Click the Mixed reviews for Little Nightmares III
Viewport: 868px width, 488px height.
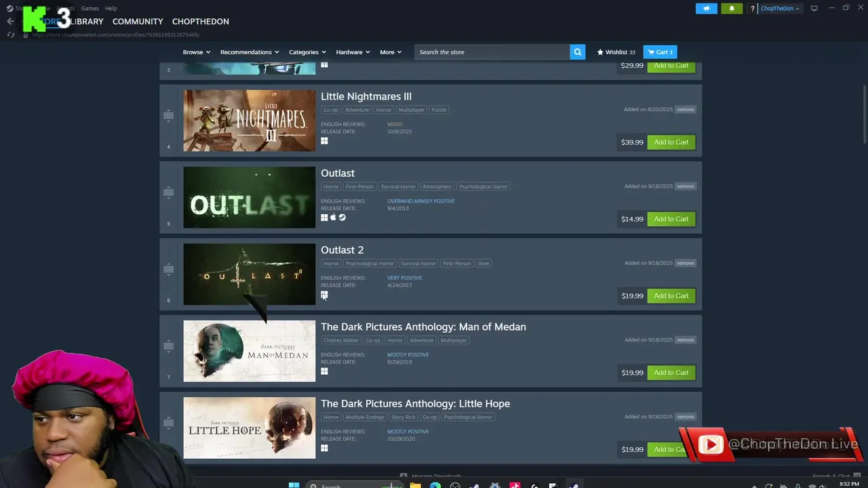pos(395,125)
